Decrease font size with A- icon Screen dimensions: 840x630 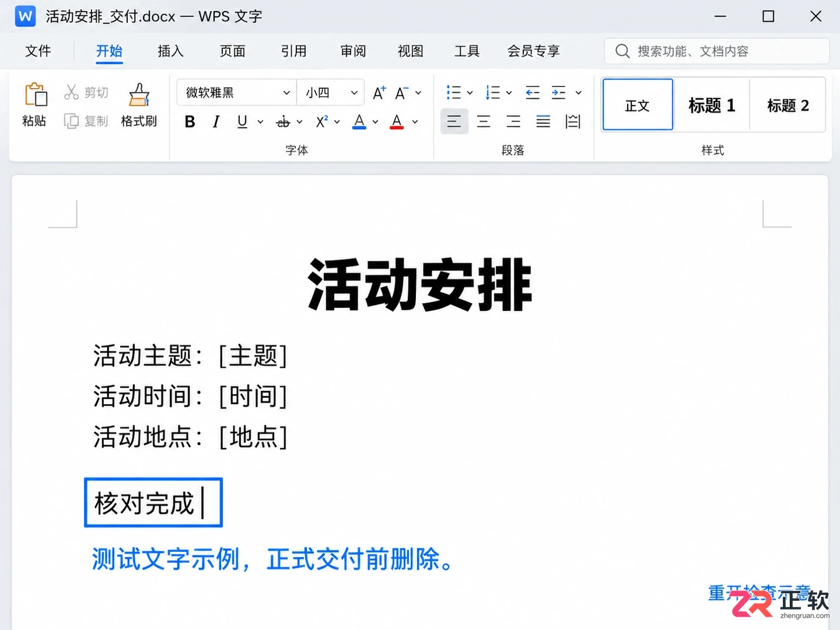401,93
